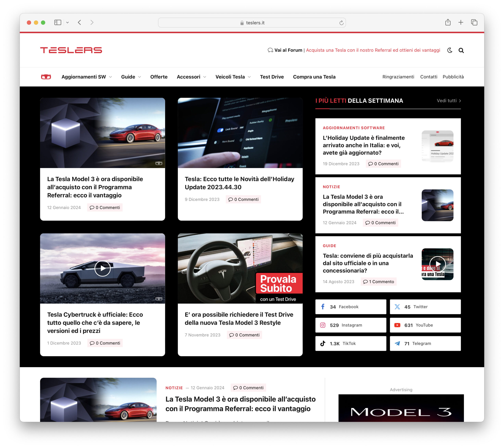The height and width of the screenshot is (448, 504).
Task: Click Vedi tutti in most-read section
Action: (x=449, y=101)
